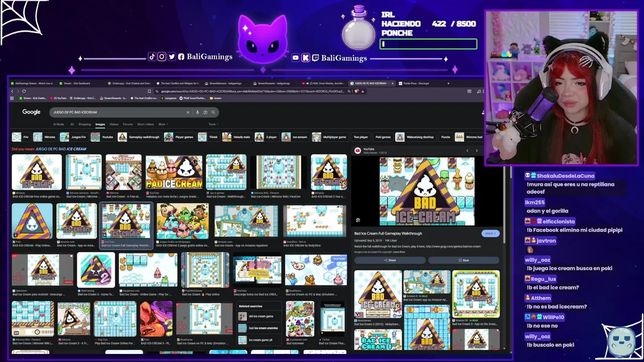Switch to the Videos tab
The width and height of the screenshot is (644, 362).
coord(114,124)
